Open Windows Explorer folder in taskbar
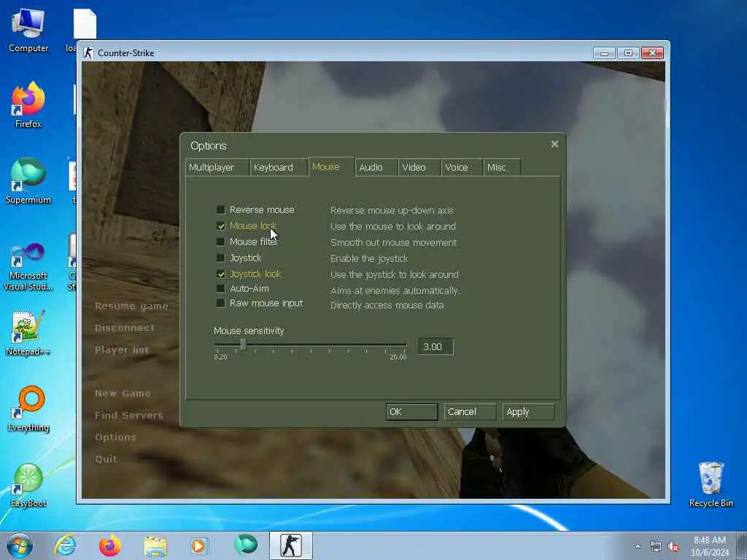The width and height of the screenshot is (747, 560). [155, 545]
